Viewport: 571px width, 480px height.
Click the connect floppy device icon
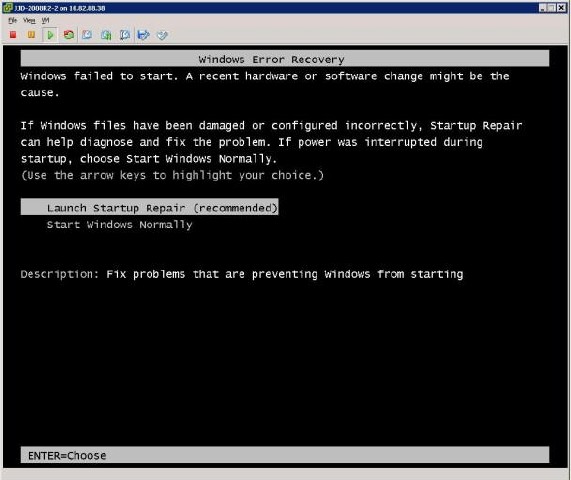143,35
